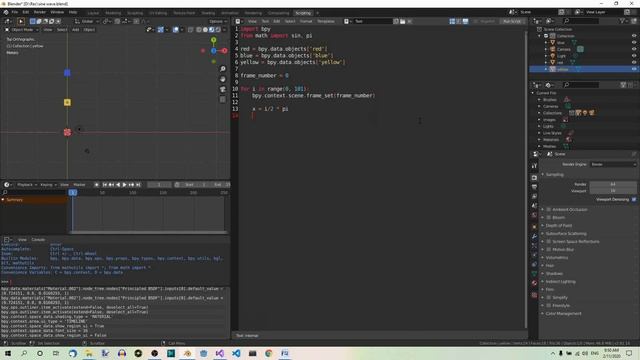Click the outliner search input field
This screenshot has width=640, height=360.
(581, 21)
